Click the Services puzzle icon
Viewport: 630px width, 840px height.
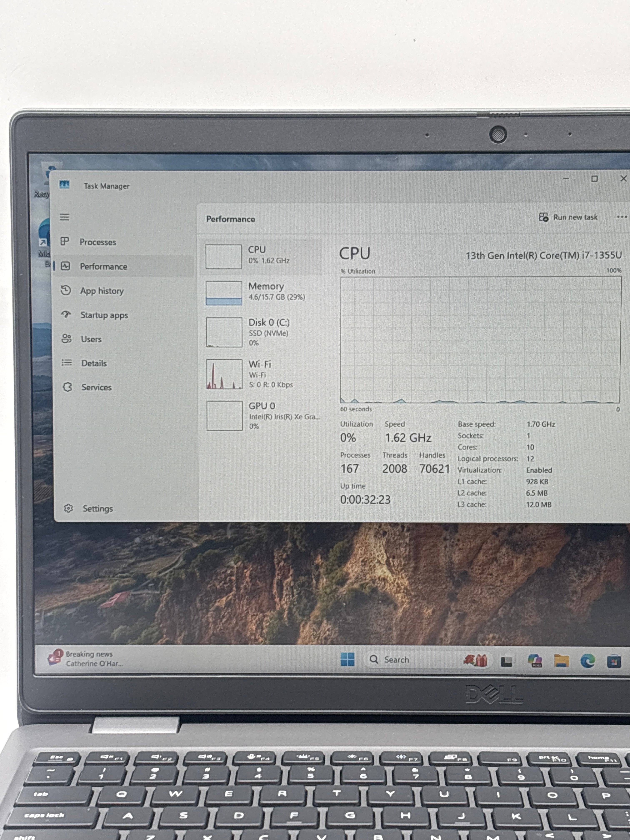click(x=67, y=387)
